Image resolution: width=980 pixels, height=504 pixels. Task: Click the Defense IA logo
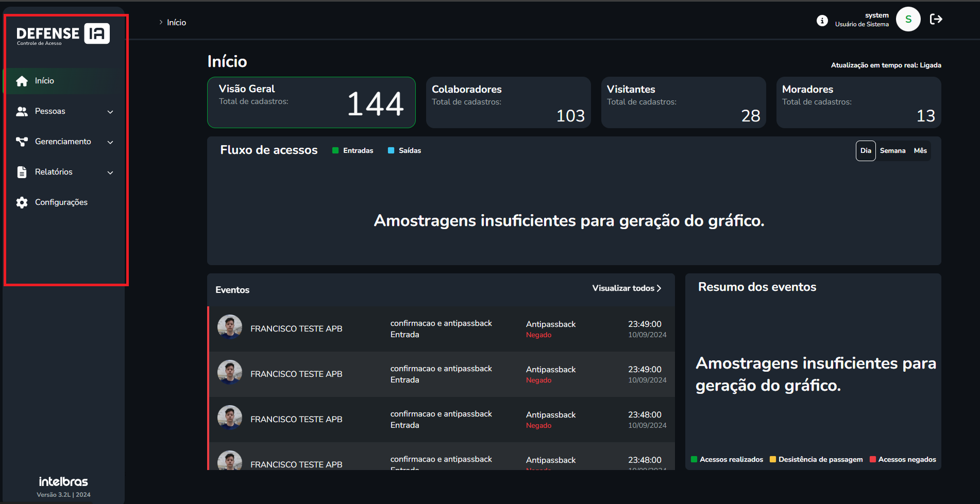coord(63,34)
